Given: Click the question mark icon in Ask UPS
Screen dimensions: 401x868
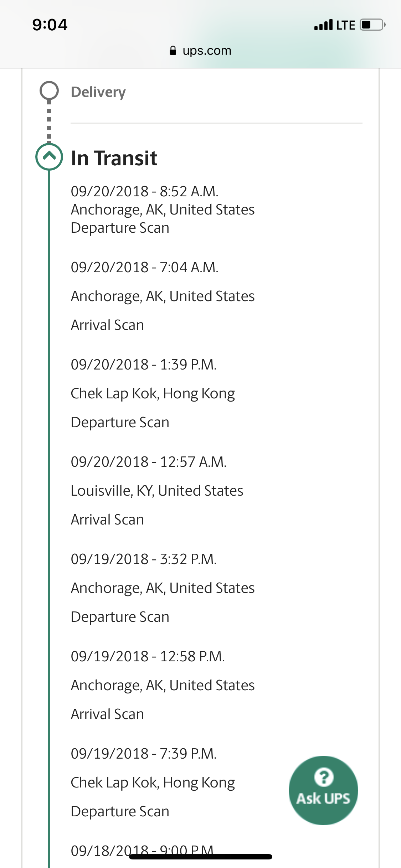Looking at the screenshot, I should [324, 777].
